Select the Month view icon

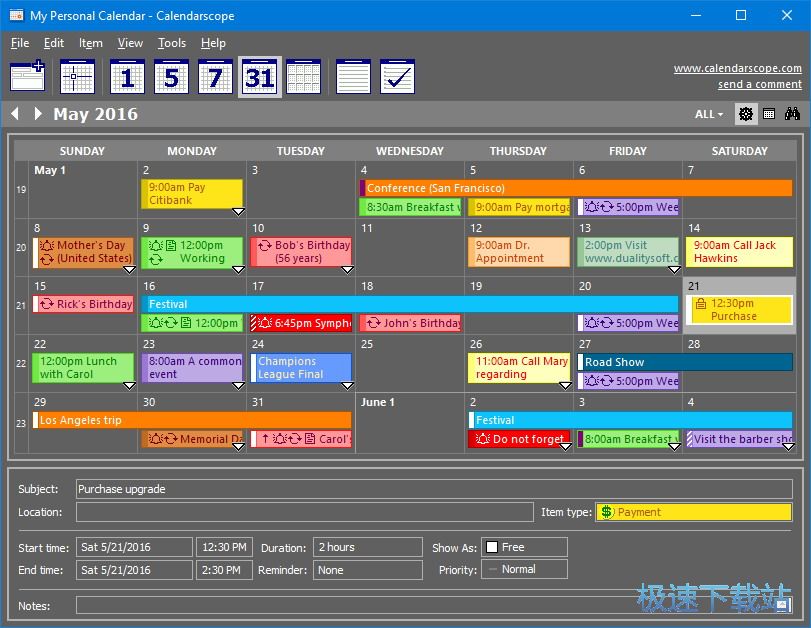(x=260, y=76)
